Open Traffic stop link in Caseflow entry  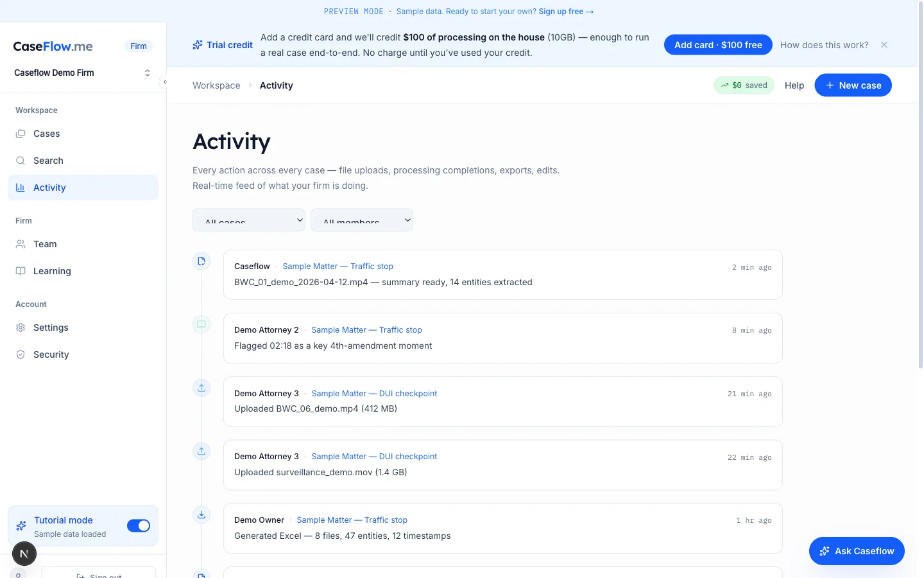coord(338,267)
